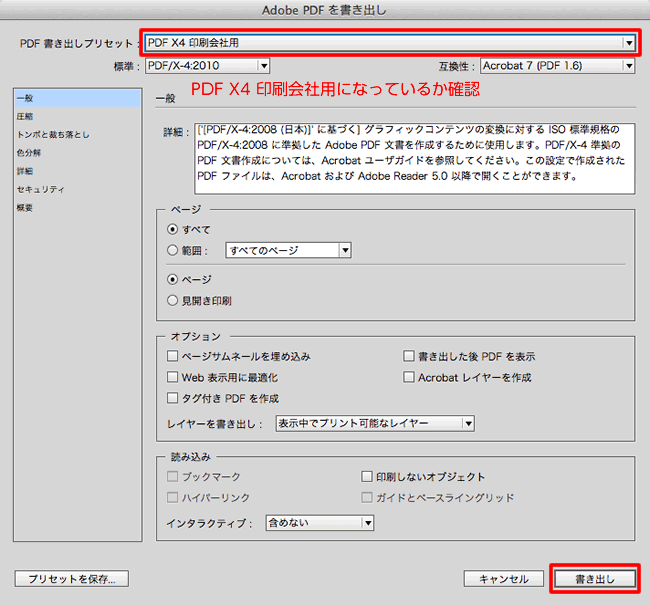Image resolution: width=650 pixels, height=606 pixels.
Task: Click the プリセットを保存 button
Action: [72, 579]
